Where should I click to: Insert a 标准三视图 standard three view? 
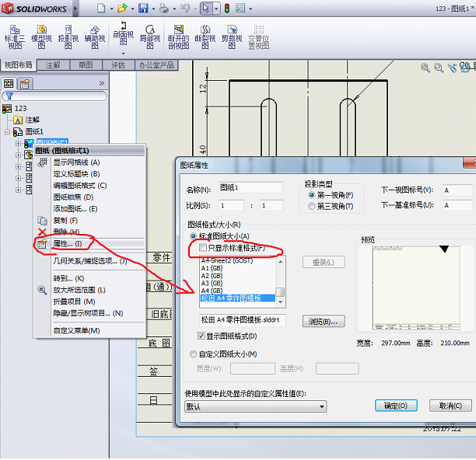15,37
